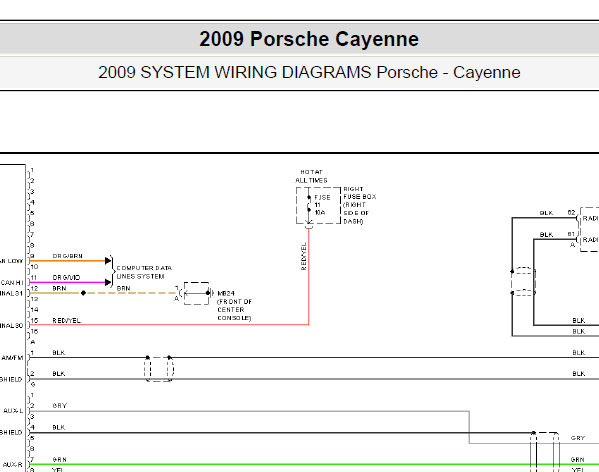The height and width of the screenshot is (472, 599).
Task: Click the ORG/BRN wire label at pin 9
Action: point(68,256)
